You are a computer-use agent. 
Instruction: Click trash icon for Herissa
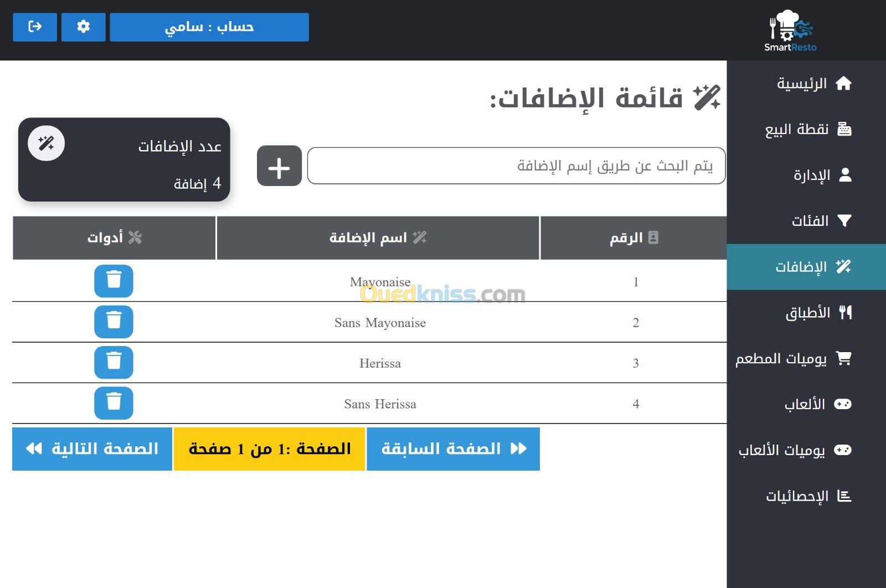114,363
